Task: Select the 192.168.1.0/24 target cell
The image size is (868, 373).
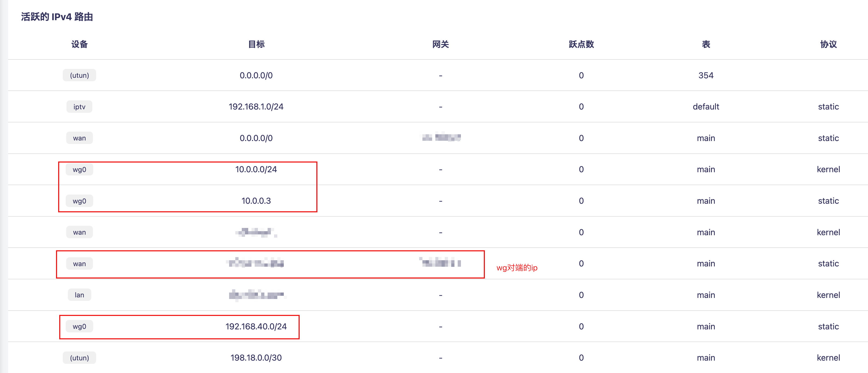Action: coord(256,107)
